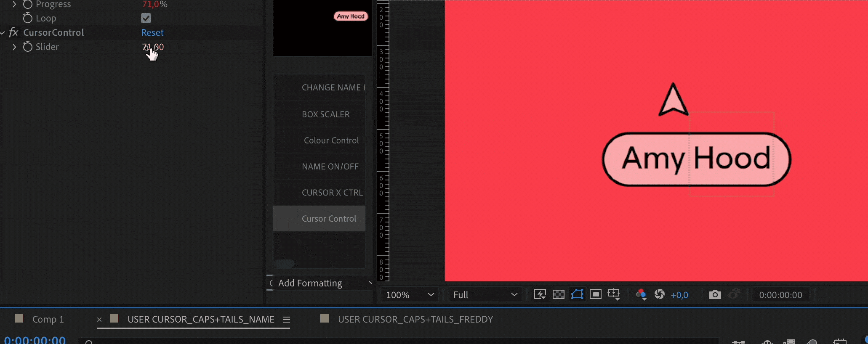Open Show Channel color management icon
This screenshot has width=868, height=344.
641,294
